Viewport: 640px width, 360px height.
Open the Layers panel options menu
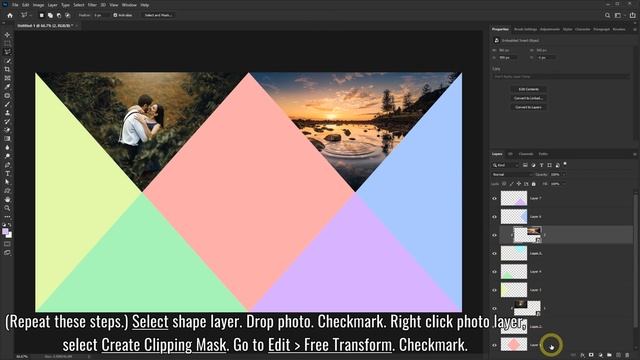point(635,154)
